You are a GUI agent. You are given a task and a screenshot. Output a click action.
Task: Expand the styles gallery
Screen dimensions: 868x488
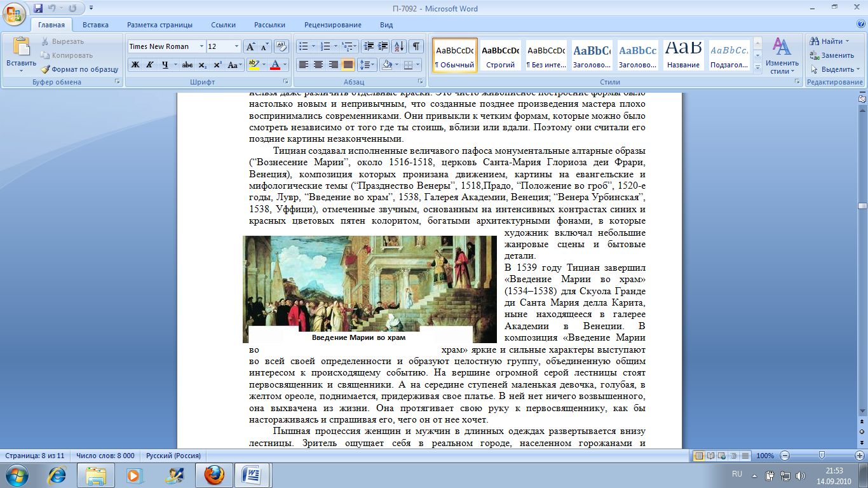(x=757, y=67)
